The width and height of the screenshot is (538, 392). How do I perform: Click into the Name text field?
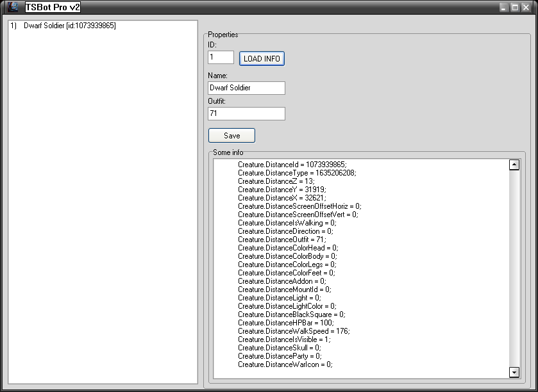246,88
